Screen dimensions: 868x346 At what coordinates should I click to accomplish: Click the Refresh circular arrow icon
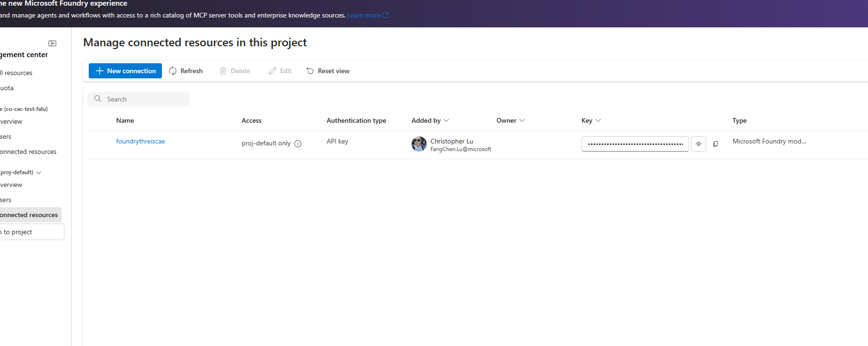[173, 71]
